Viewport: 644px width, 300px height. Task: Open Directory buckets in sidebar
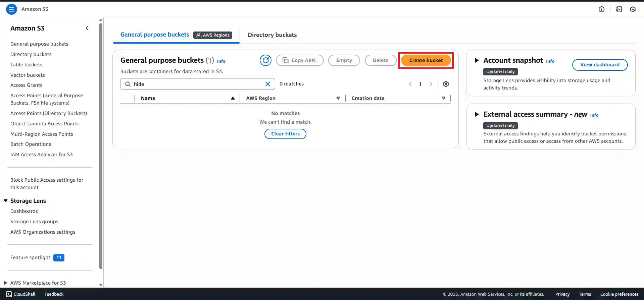pyautogui.click(x=31, y=54)
